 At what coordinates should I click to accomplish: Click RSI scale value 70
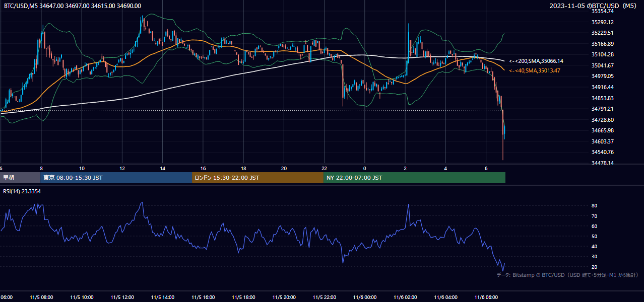coord(595,216)
